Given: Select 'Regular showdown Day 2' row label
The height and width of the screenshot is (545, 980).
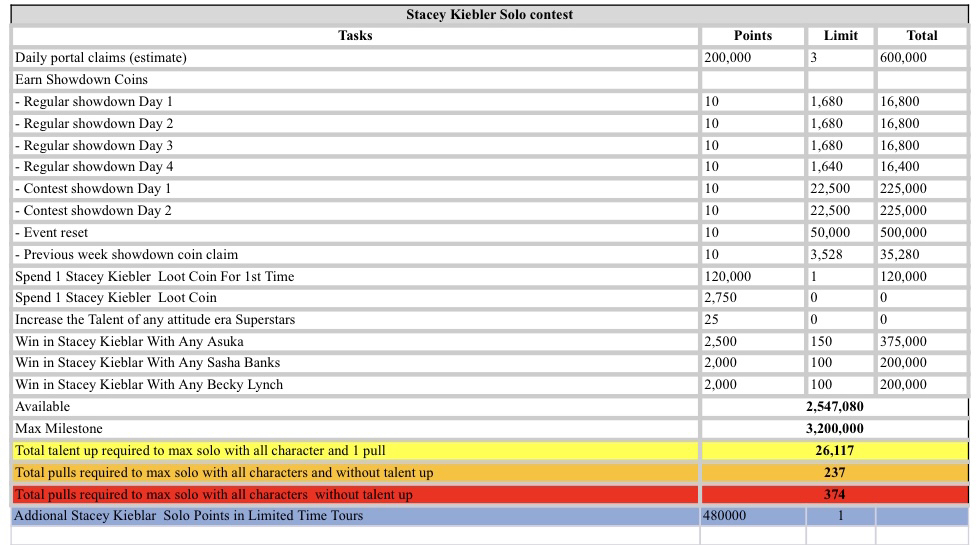Looking at the screenshot, I should (x=355, y=123).
